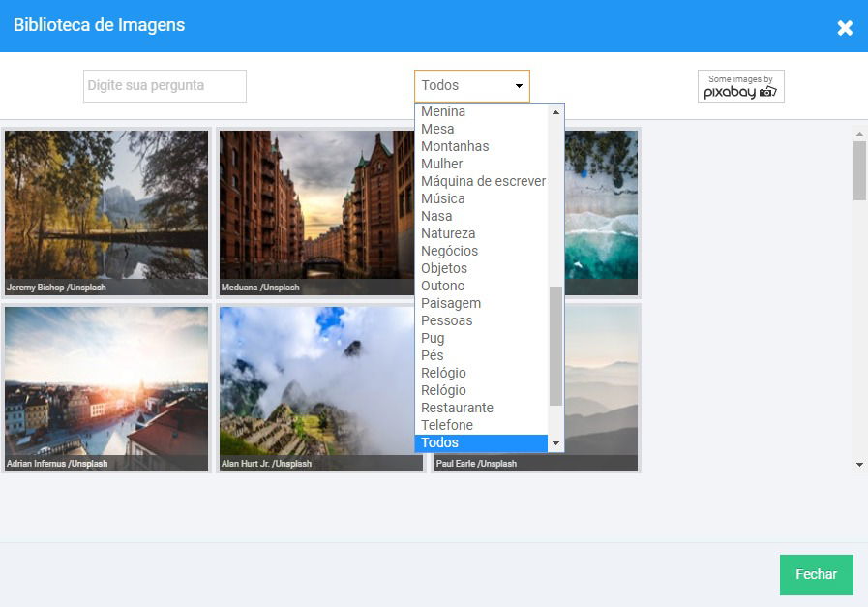Choose Objetos from the list
Screen dimensions: 868x607
pos(481,268)
